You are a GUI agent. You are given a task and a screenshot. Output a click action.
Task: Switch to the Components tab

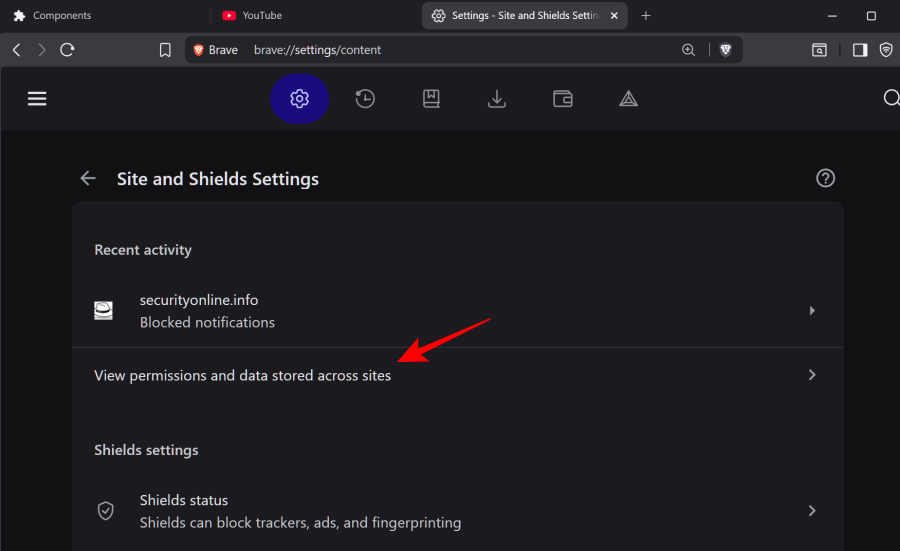(62, 16)
